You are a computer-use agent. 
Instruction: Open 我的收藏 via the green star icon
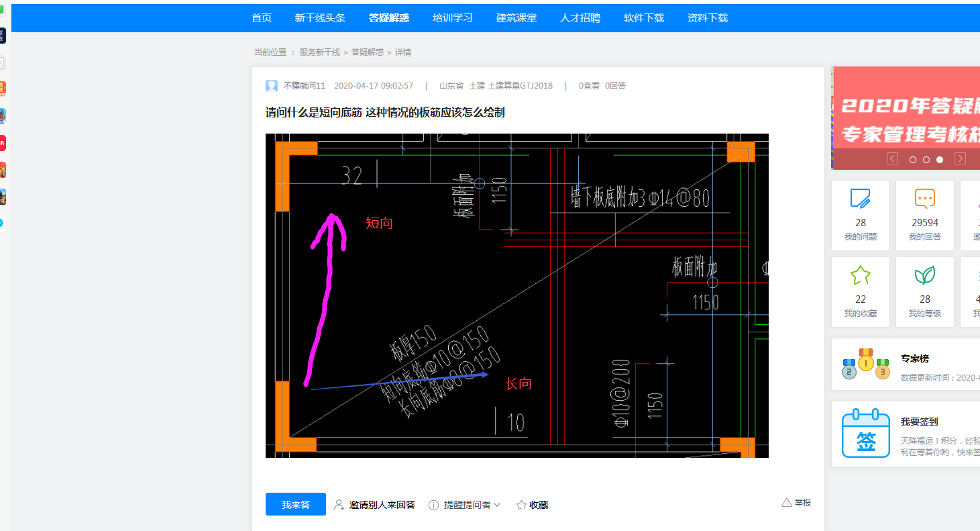(861, 275)
